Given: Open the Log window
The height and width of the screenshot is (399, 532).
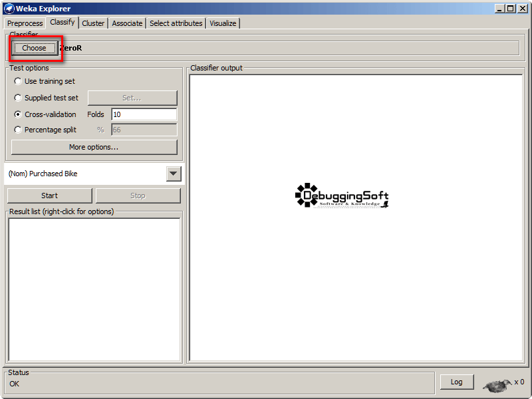Looking at the screenshot, I should 457,382.
